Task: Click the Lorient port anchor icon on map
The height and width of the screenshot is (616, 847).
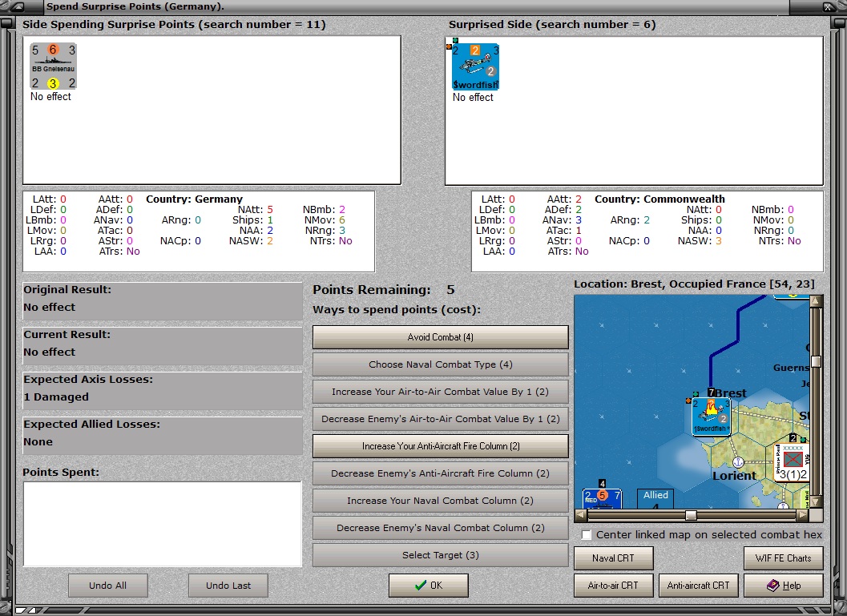Action: [738, 462]
